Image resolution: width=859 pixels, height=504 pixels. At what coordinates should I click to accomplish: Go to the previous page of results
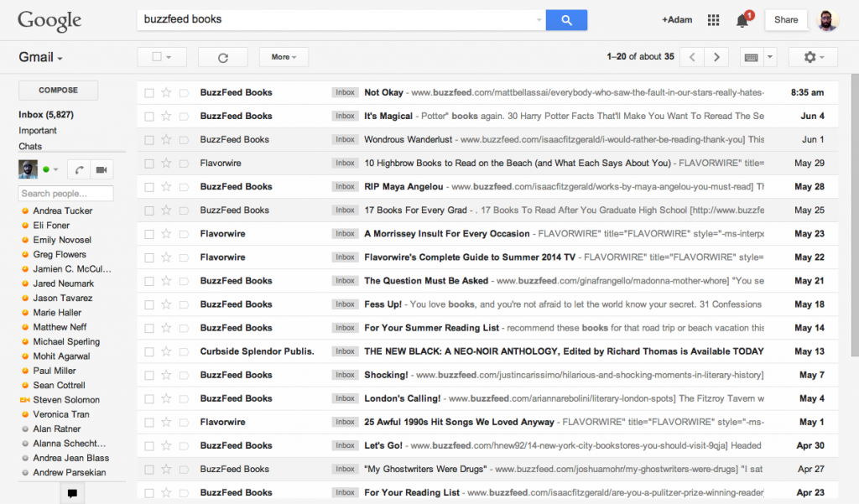(x=691, y=57)
